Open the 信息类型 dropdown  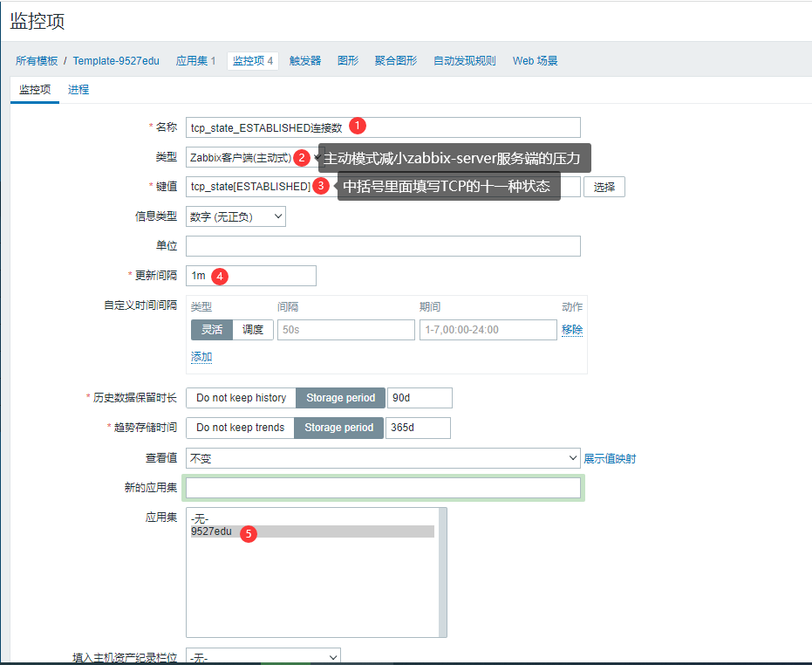coord(235,216)
